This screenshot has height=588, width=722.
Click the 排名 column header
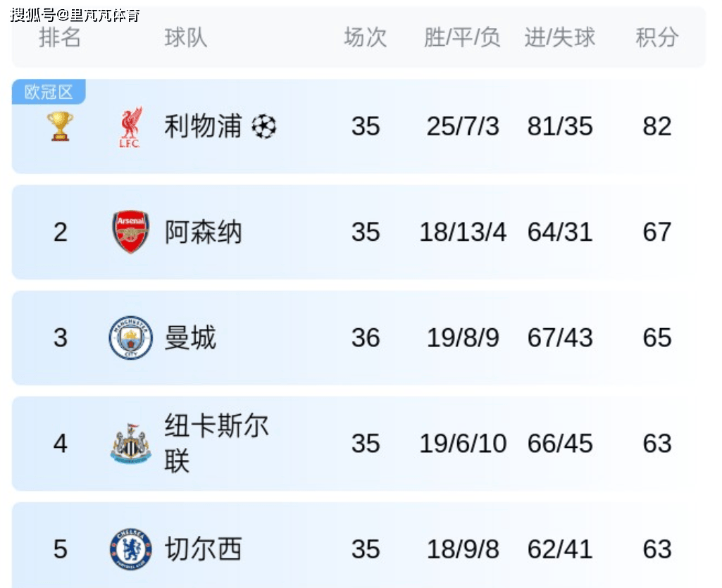[x=60, y=38]
